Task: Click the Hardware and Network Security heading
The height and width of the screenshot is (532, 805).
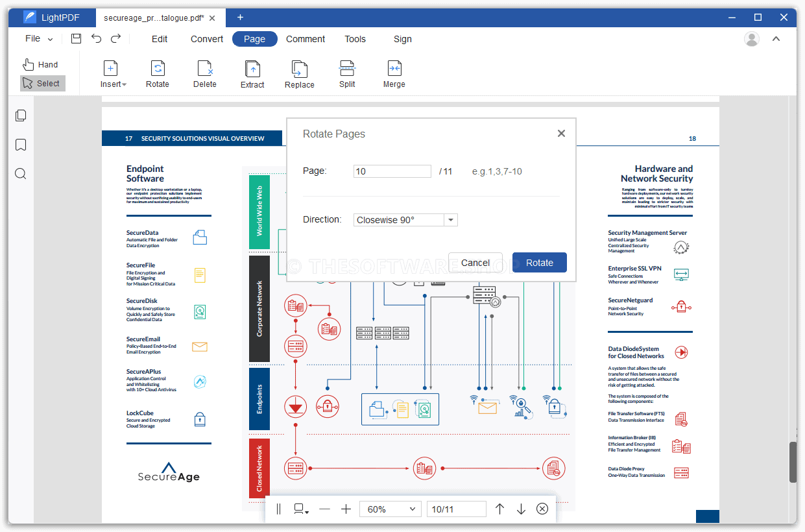Action: coord(656,173)
